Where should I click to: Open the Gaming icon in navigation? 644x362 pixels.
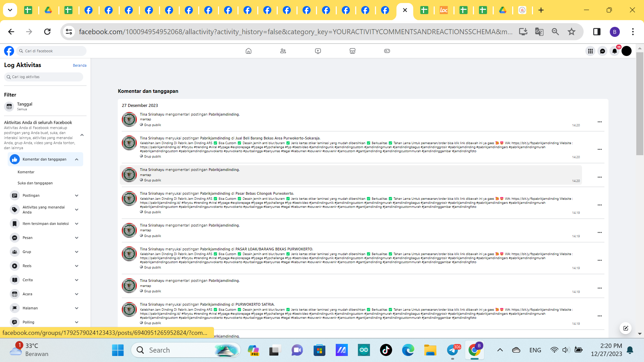pyautogui.click(x=387, y=51)
